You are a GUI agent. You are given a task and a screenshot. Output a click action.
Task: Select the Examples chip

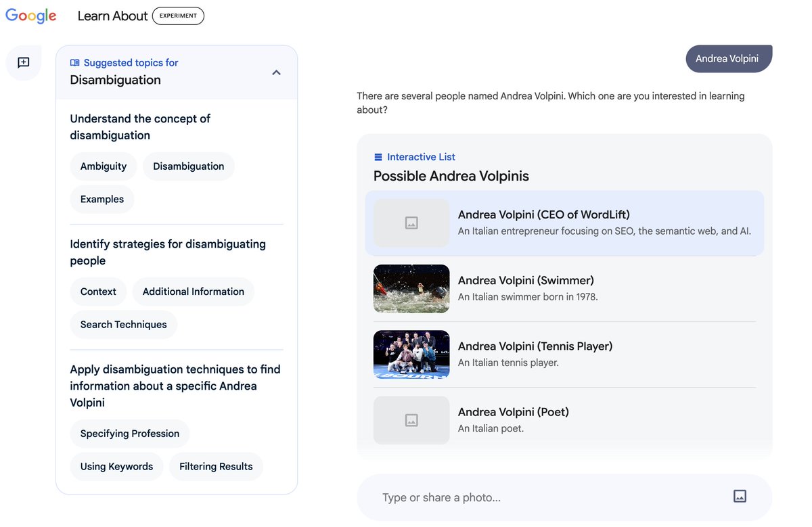102,200
